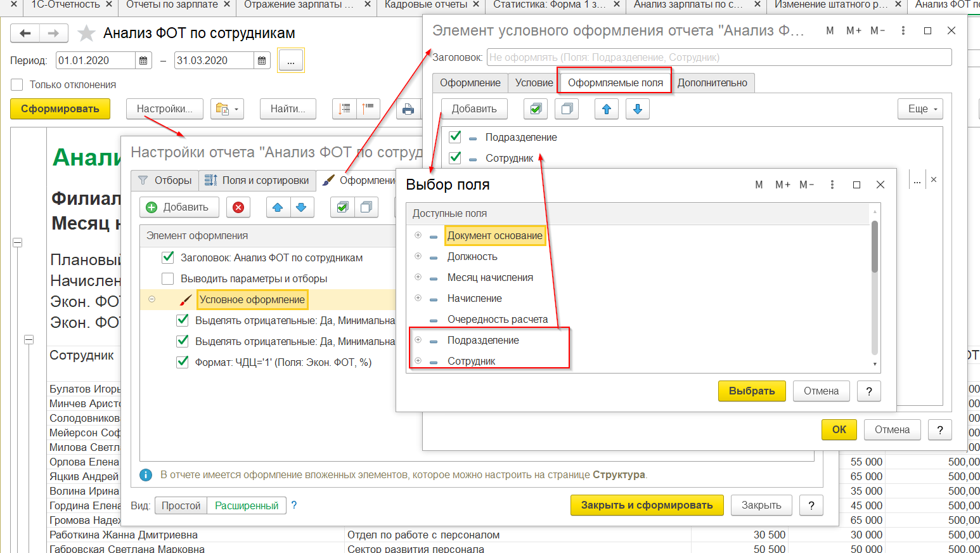
Task: Toggle Сотрудник checkbox in formatted fields
Action: [x=455, y=157]
